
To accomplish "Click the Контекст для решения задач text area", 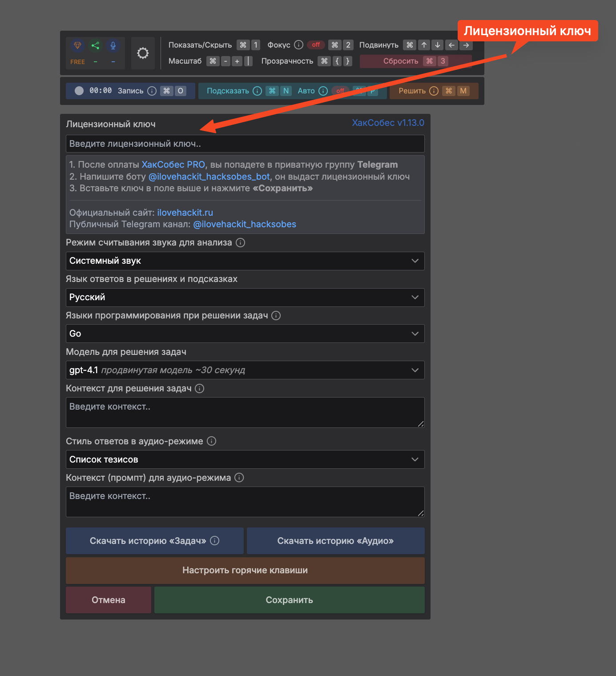I will pyautogui.click(x=245, y=412).
